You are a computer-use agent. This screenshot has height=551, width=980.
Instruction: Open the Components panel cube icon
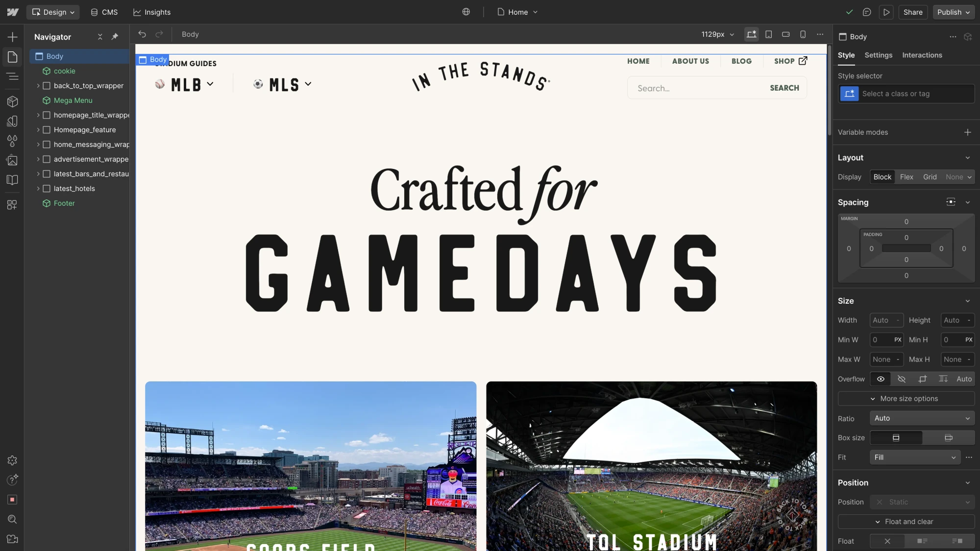pyautogui.click(x=12, y=101)
